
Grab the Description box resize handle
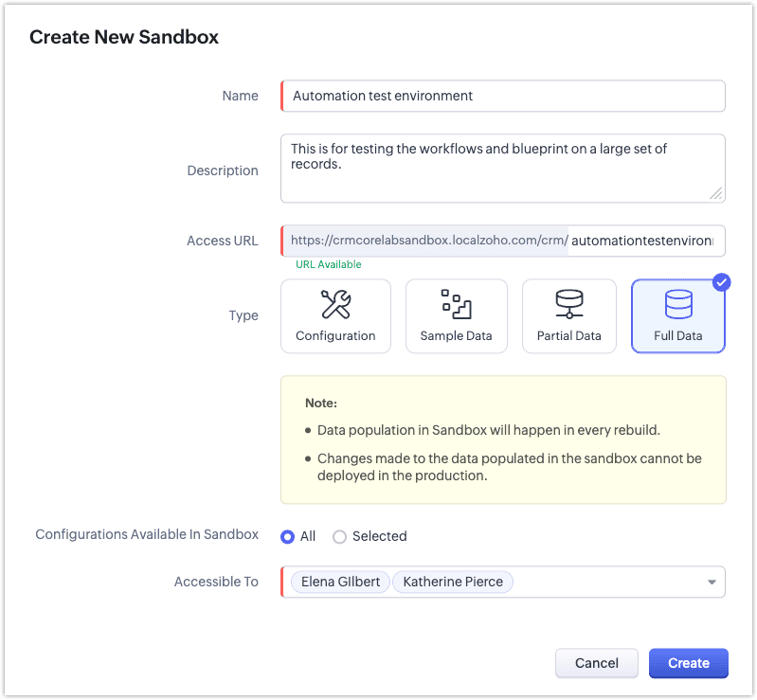click(x=716, y=193)
